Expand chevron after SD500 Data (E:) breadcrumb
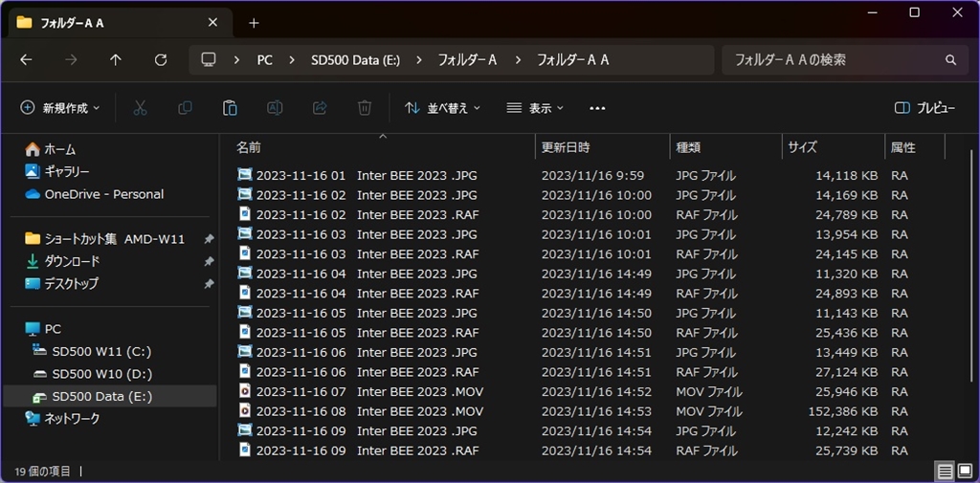Viewport: 980px width, 483px height. click(418, 60)
